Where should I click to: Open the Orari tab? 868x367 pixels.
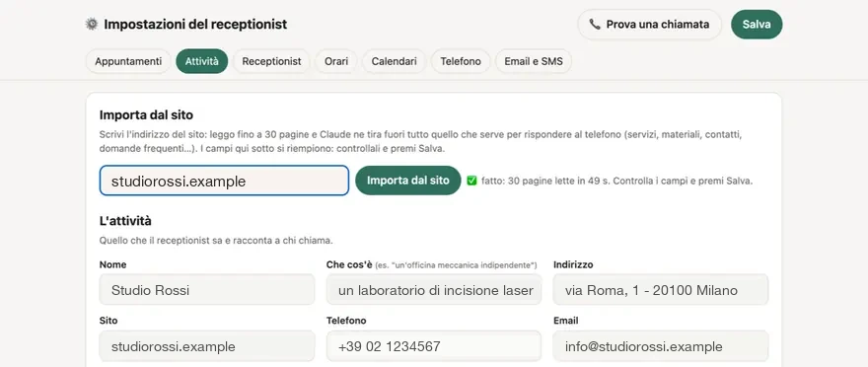[x=336, y=61]
